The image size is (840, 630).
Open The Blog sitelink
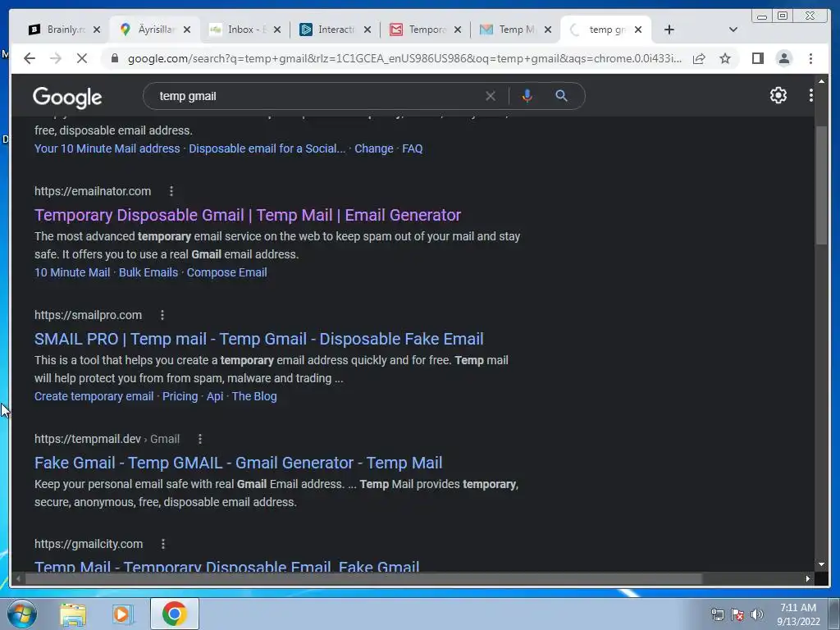click(x=254, y=396)
